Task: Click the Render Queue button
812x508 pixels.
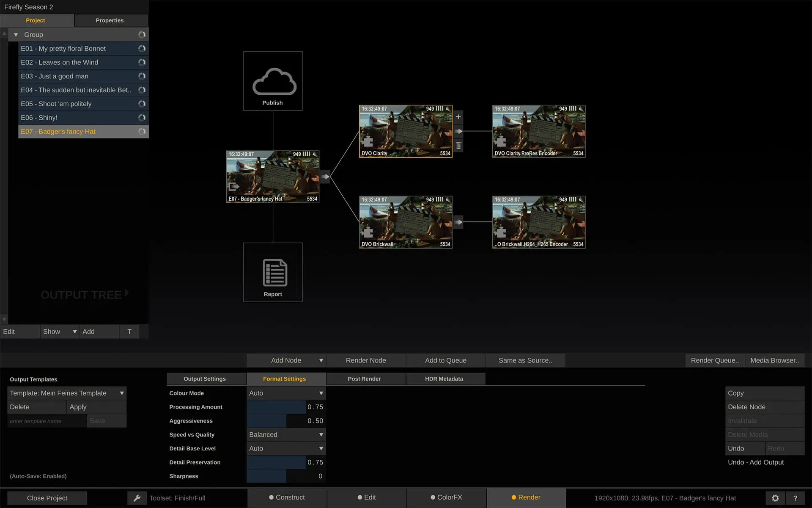Action: (714, 360)
